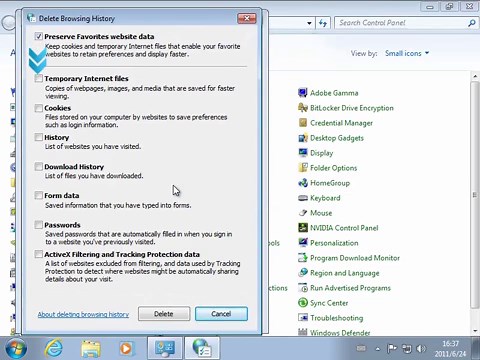Click the Search Control Panel field
This screenshot has width=480, height=360.
point(405,23)
